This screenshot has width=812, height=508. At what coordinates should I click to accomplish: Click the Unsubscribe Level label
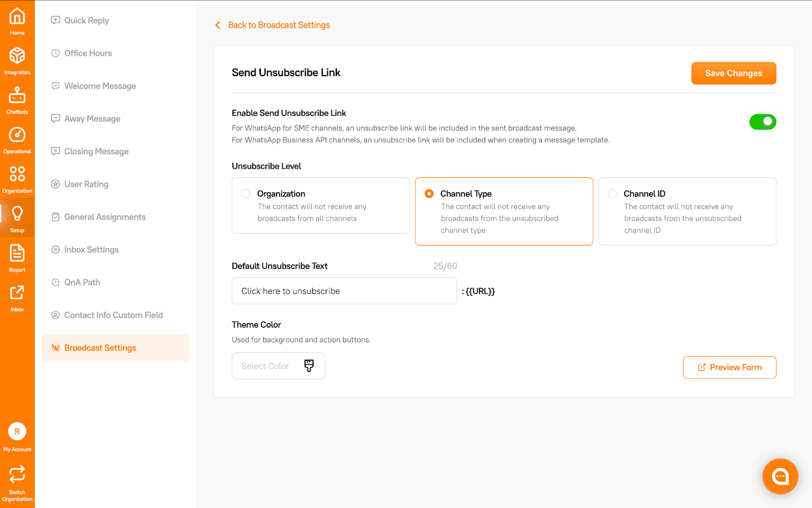(266, 166)
